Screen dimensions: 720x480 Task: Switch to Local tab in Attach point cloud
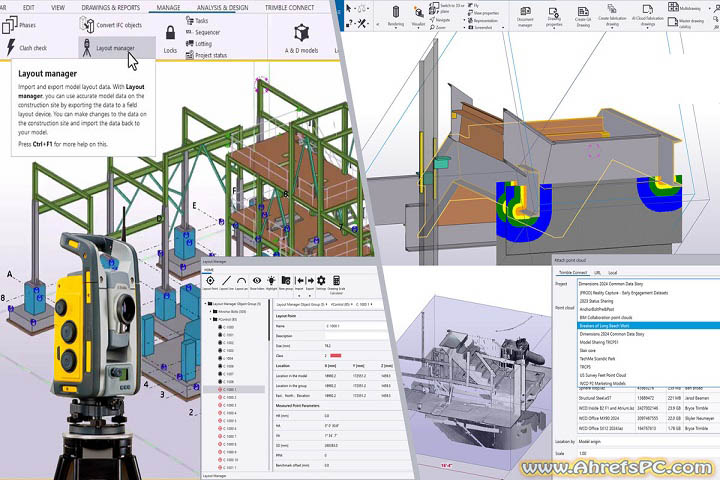(613, 272)
